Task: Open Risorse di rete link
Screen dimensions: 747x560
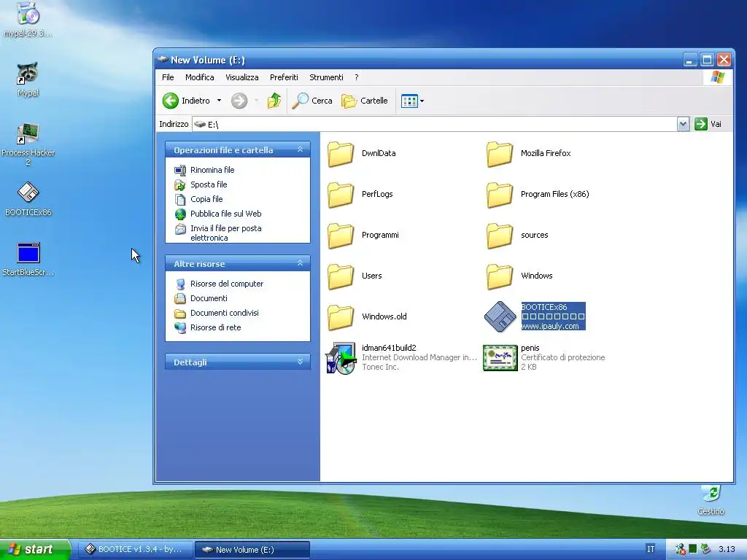Action: pos(215,327)
